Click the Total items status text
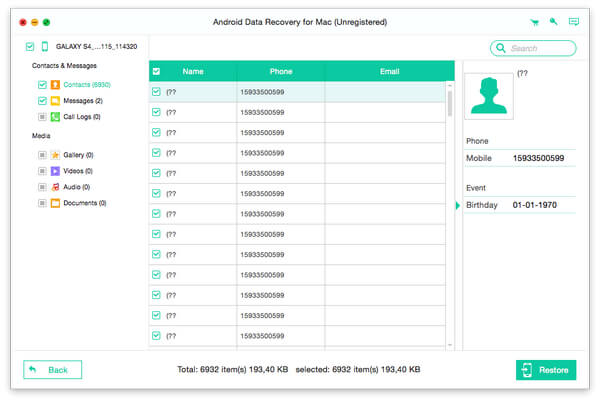 pos(232,369)
